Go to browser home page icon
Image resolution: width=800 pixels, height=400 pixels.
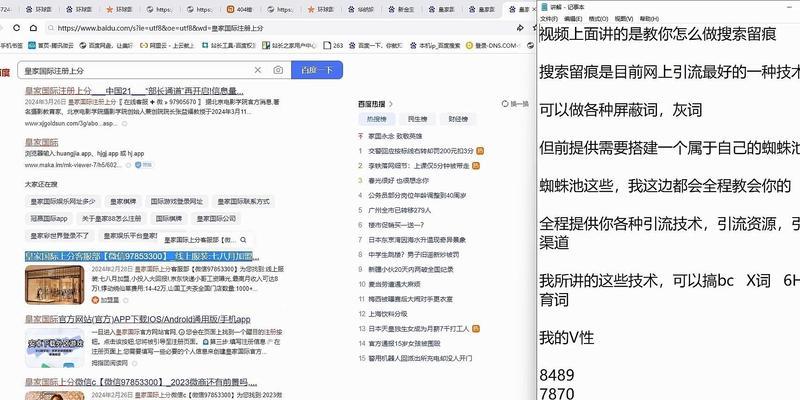pyautogui.click(x=32, y=28)
